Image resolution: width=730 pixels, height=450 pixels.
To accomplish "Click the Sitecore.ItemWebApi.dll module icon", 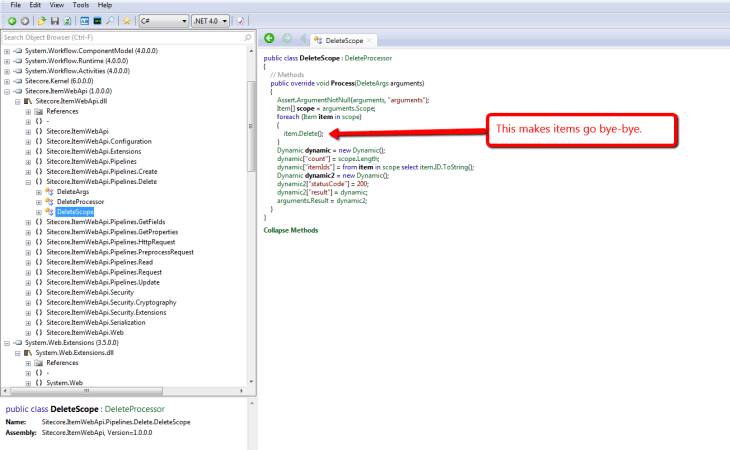I will [x=28, y=101].
